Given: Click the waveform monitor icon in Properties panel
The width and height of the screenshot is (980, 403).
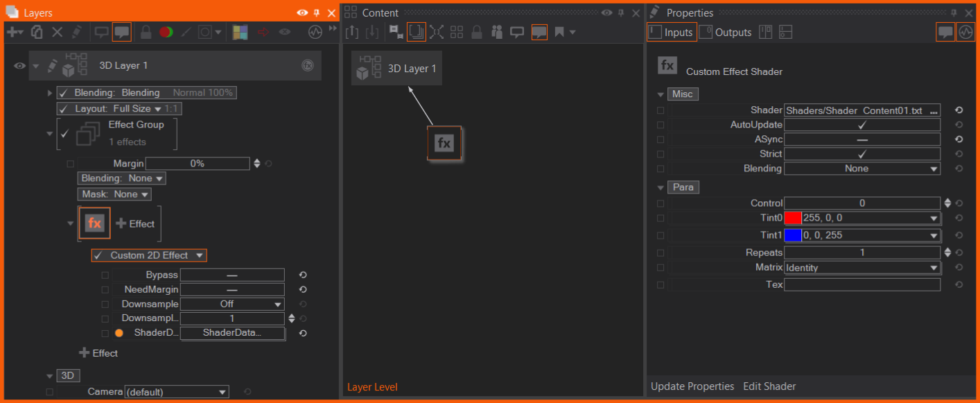Looking at the screenshot, I should (965, 32).
